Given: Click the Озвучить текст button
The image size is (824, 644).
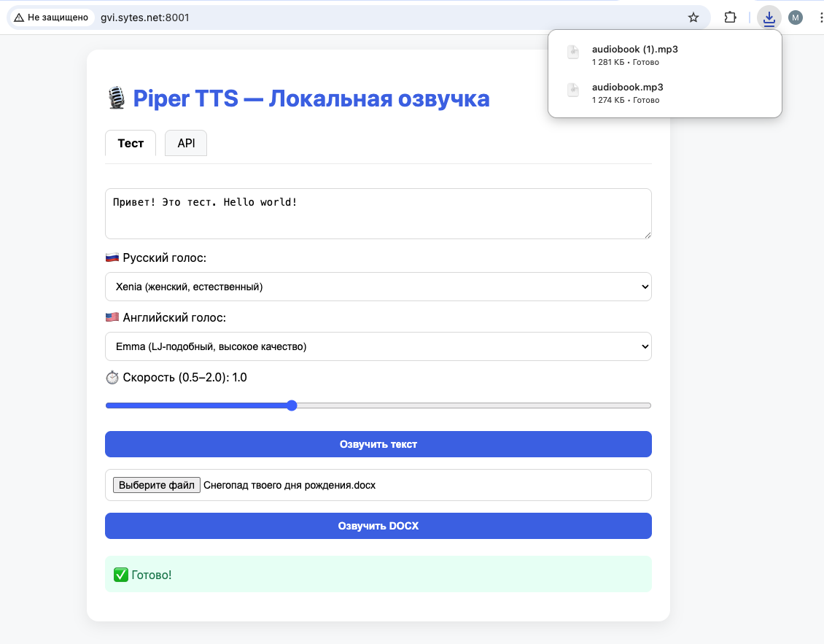Looking at the screenshot, I should [x=378, y=444].
